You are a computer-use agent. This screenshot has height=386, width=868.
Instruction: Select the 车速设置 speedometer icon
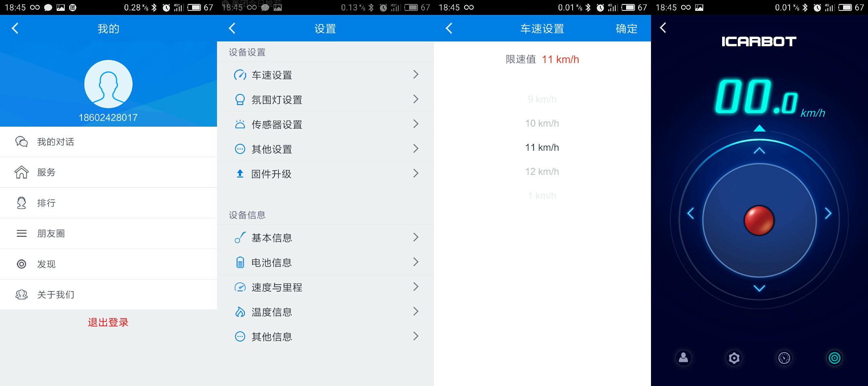click(240, 75)
